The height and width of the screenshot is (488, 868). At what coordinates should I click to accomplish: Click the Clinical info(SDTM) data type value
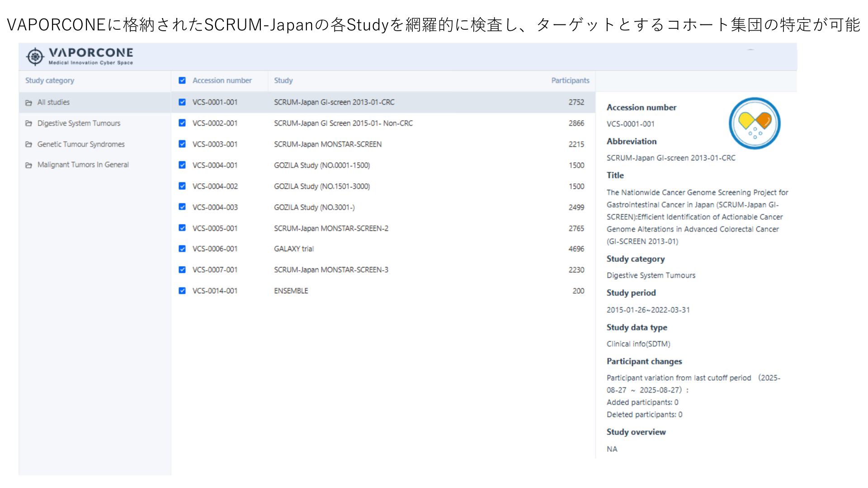tap(638, 344)
